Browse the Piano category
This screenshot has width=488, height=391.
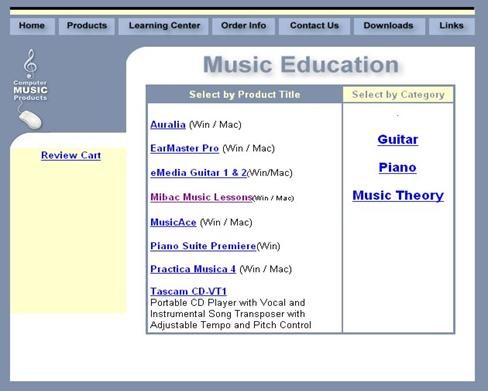tap(397, 167)
